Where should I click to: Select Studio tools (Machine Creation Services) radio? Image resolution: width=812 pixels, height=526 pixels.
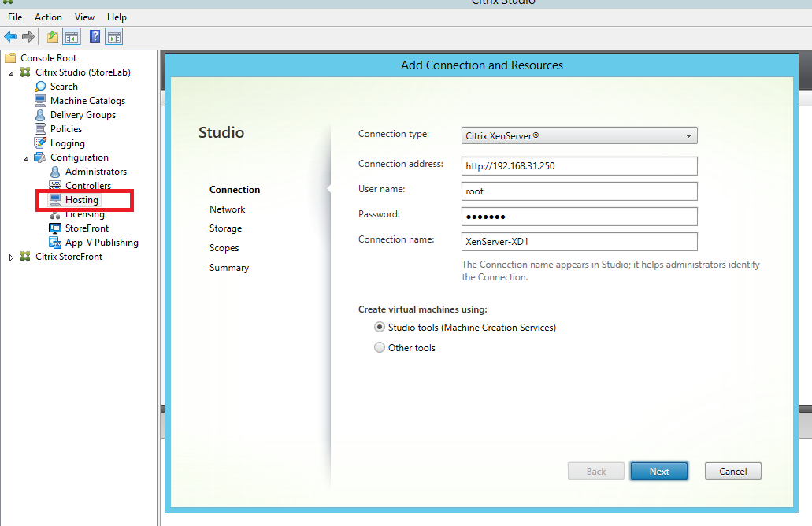[x=380, y=328]
